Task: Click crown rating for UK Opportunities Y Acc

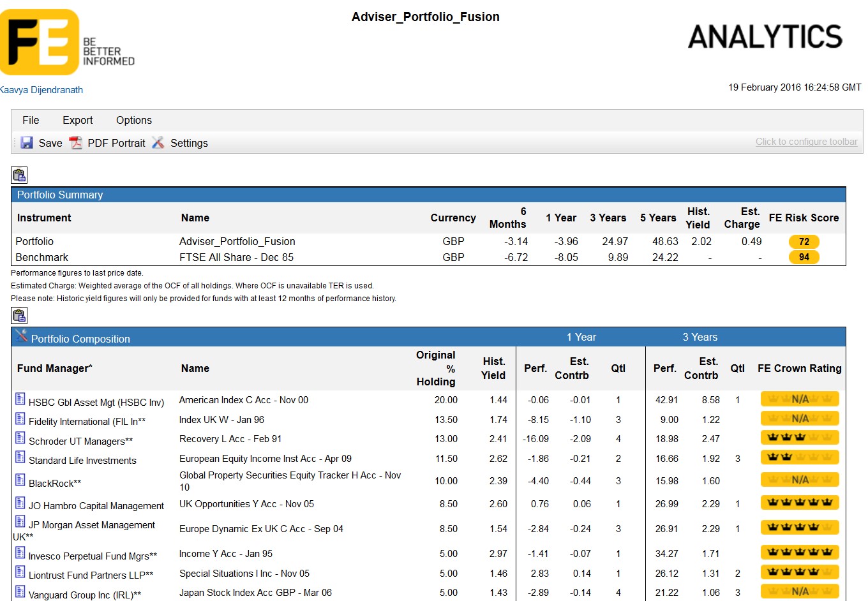Action: (x=800, y=503)
